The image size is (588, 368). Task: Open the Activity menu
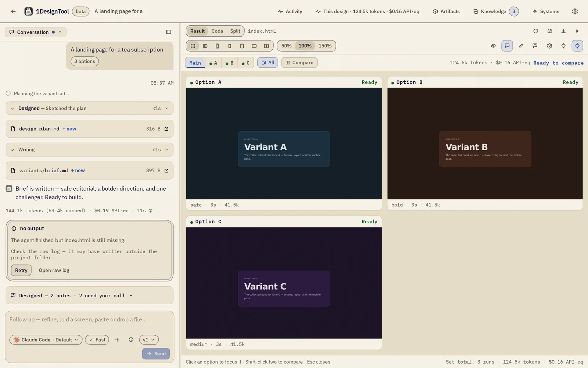(x=290, y=11)
